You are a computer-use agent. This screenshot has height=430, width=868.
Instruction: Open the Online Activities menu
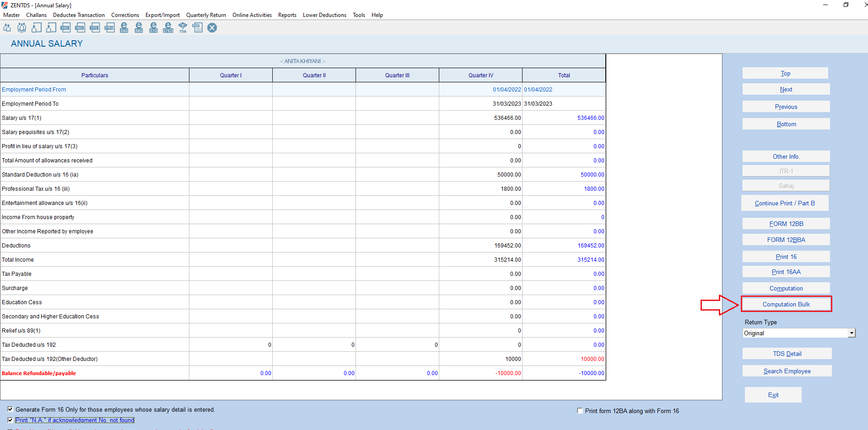pyautogui.click(x=252, y=15)
